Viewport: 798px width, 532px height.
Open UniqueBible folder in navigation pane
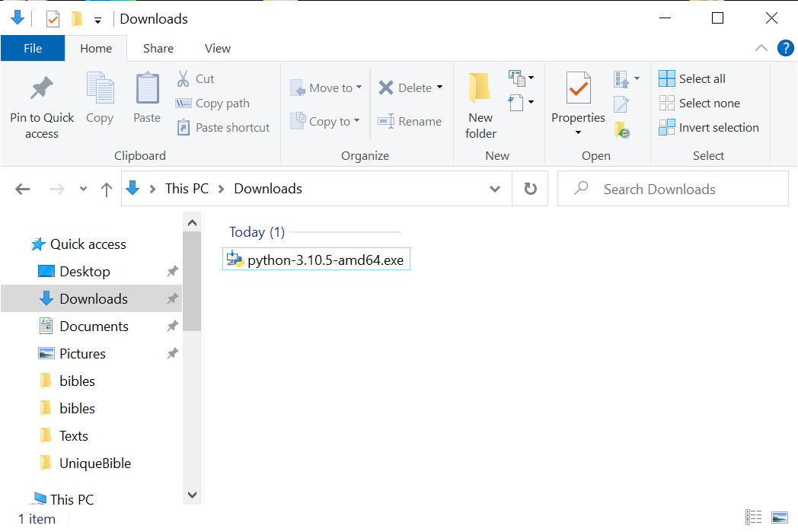point(95,464)
